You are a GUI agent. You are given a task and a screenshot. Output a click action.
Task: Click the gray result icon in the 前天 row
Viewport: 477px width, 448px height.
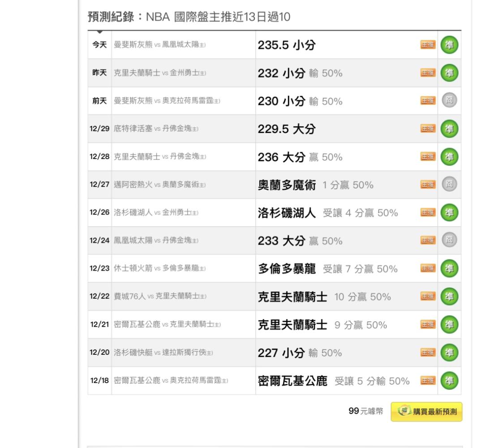pos(449,100)
